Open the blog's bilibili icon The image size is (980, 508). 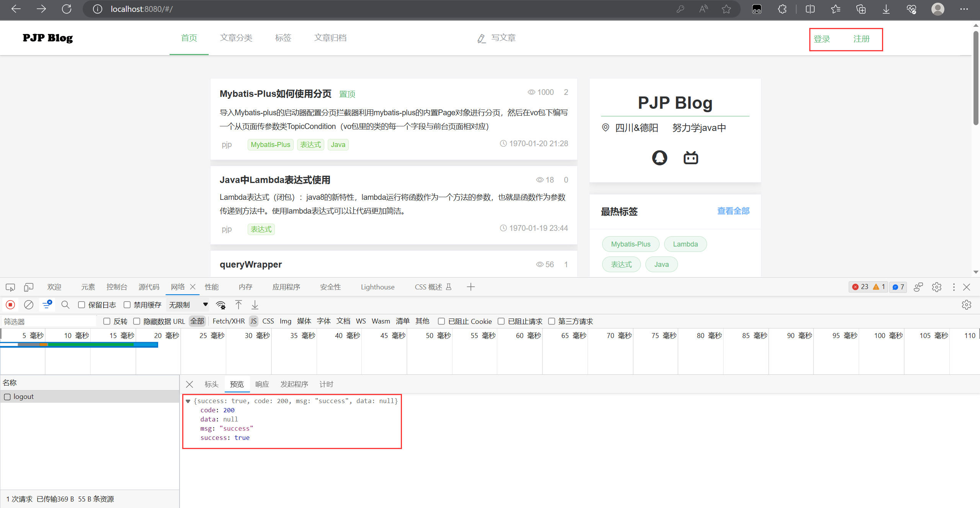690,157
